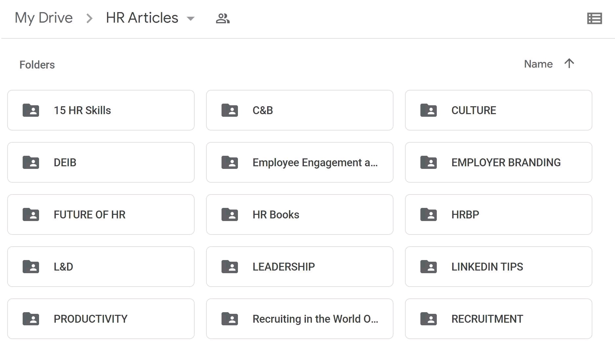
Task: Select the DEIB folder
Action: coord(101,162)
